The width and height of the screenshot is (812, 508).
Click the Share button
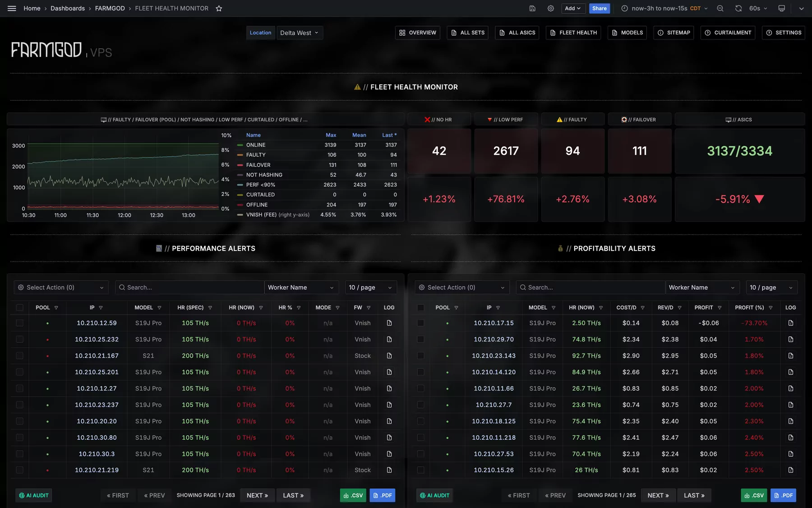tap(599, 8)
